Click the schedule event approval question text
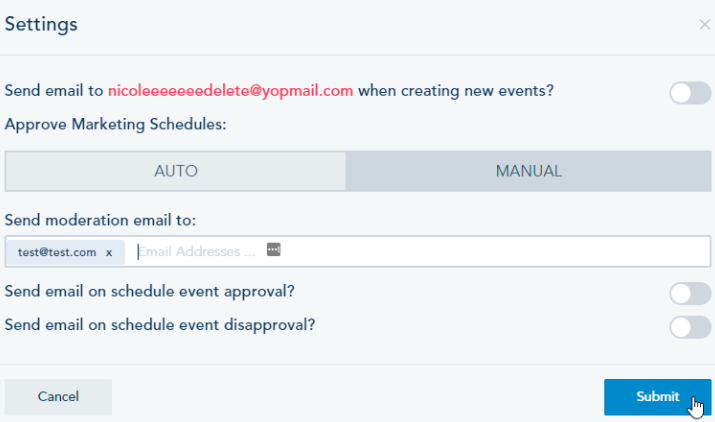This screenshot has width=715, height=422. coord(156,291)
